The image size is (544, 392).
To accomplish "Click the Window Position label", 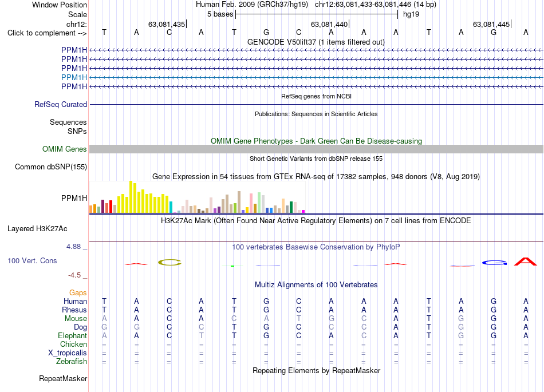I will [x=60, y=5].
